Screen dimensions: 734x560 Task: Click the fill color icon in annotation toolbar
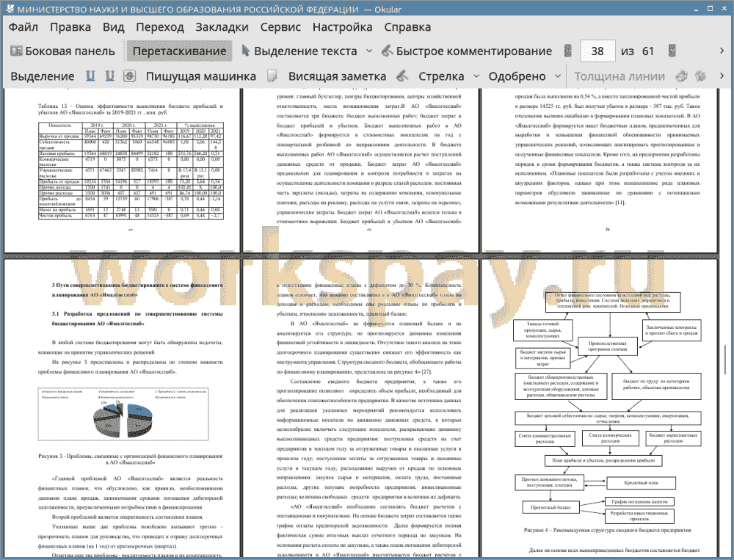point(700,76)
